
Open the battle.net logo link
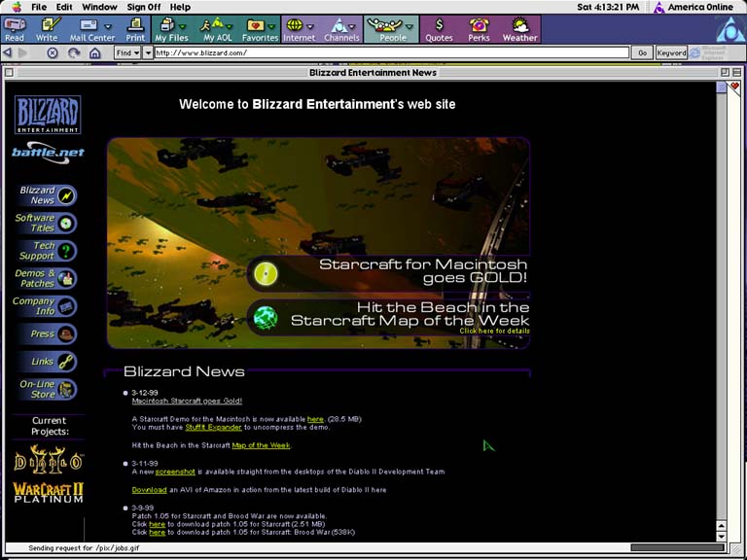(48, 153)
